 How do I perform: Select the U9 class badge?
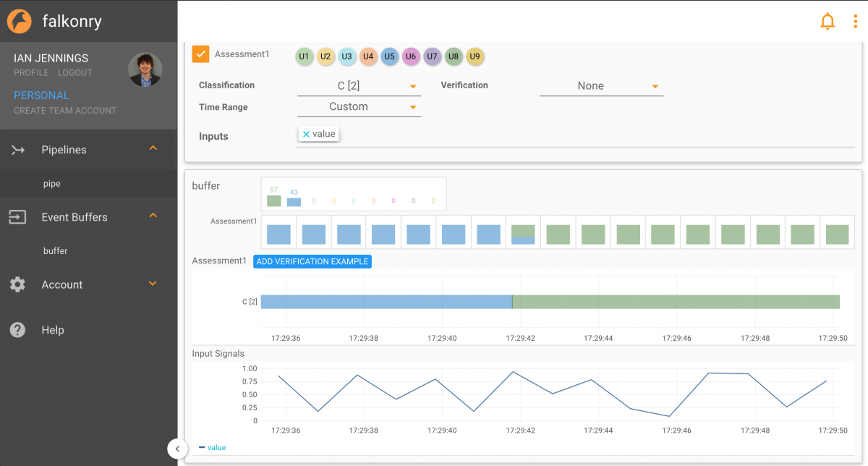475,56
